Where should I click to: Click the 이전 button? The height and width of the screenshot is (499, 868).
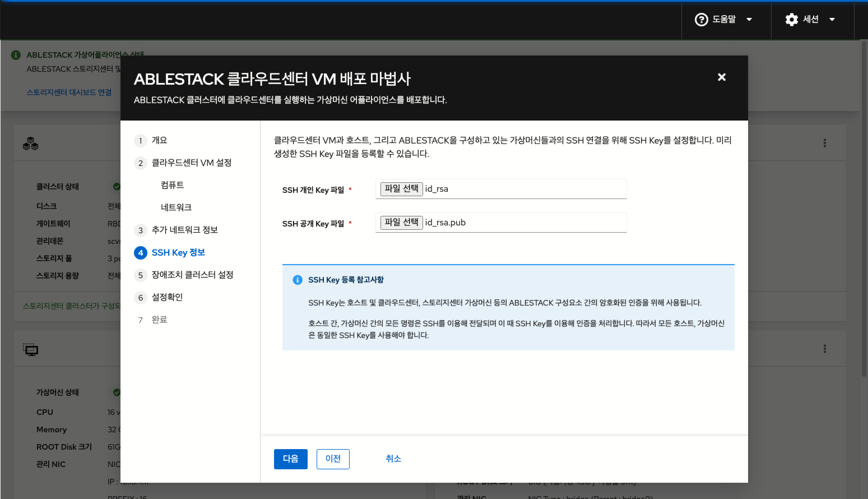point(333,459)
